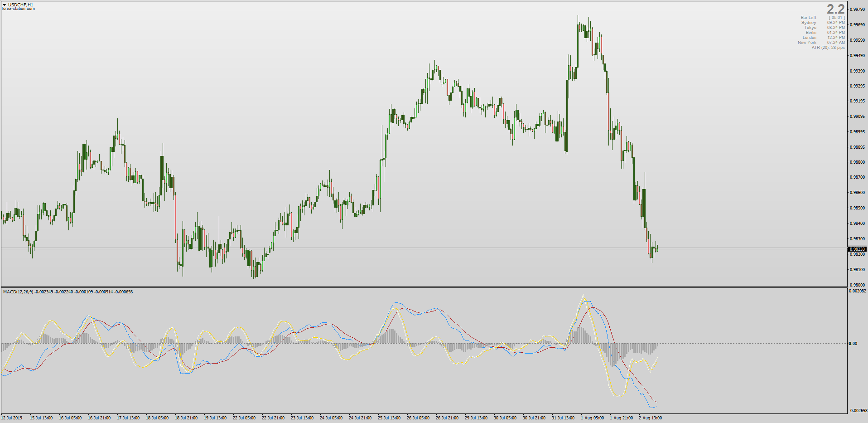Viewport: 868px width, 423px height.
Task: Click price axis label 0.99490
Action: (x=858, y=56)
